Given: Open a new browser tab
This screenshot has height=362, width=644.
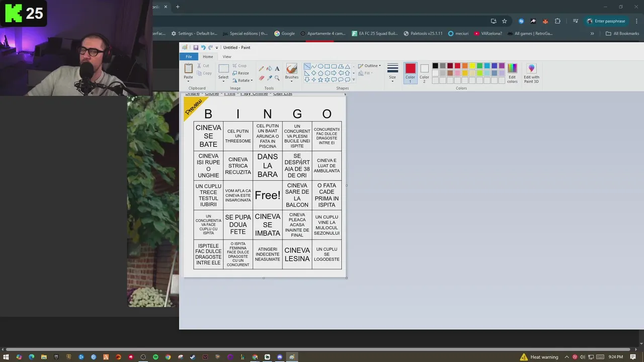Looking at the screenshot, I should click(x=178, y=7).
